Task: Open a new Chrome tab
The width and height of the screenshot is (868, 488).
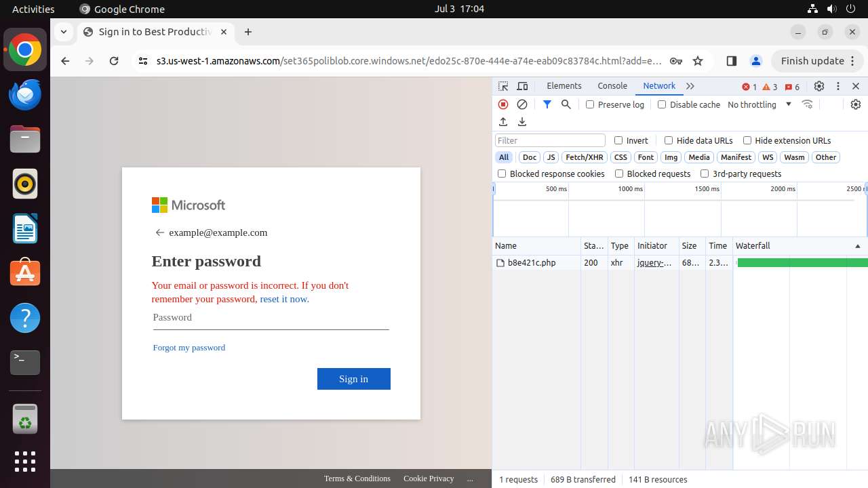Action: pyautogui.click(x=248, y=32)
